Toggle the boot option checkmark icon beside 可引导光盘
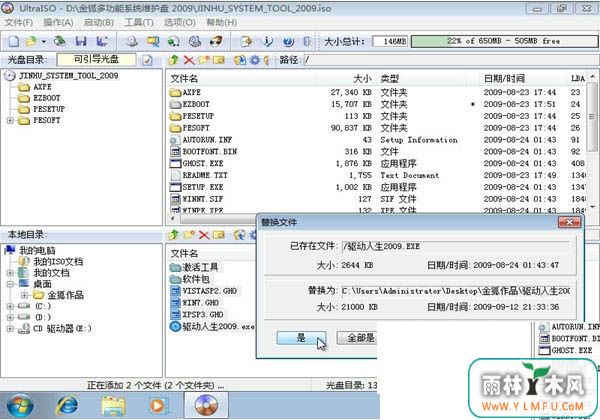The image size is (600, 420). [x=147, y=60]
